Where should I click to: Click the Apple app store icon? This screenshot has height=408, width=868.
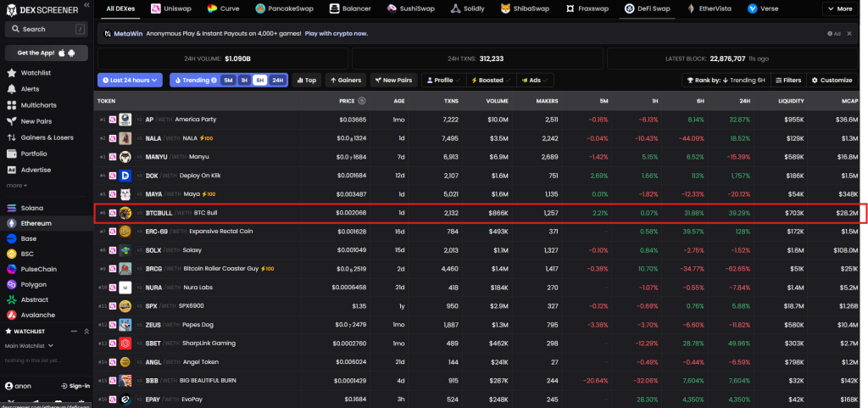click(62, 53)
